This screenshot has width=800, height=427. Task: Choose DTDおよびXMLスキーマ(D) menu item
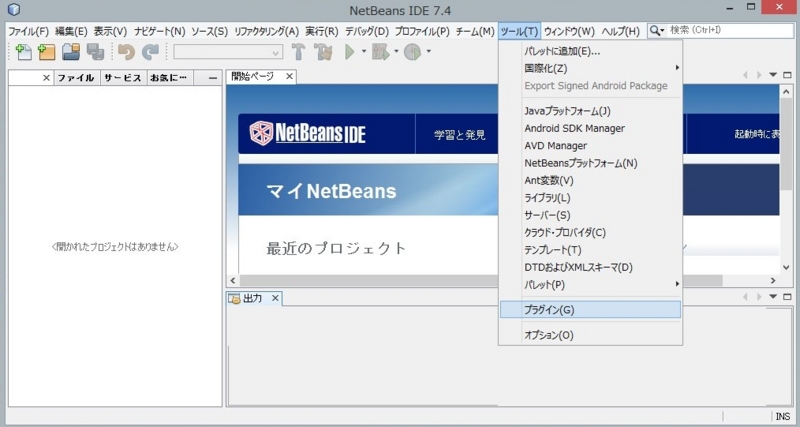click(590, 267)
